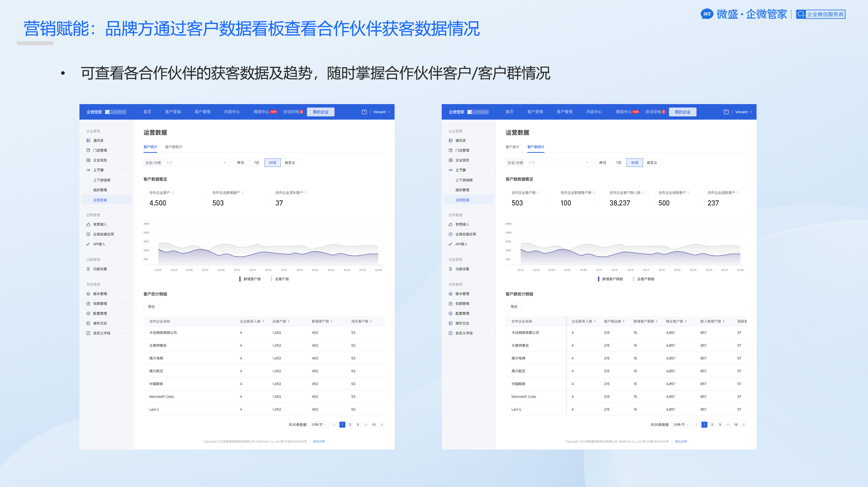The width and height of the screenshot is (868, 487).
Task: Click info icon next to 合作企业流失客户 metric
Action: [x=306, y=193]
